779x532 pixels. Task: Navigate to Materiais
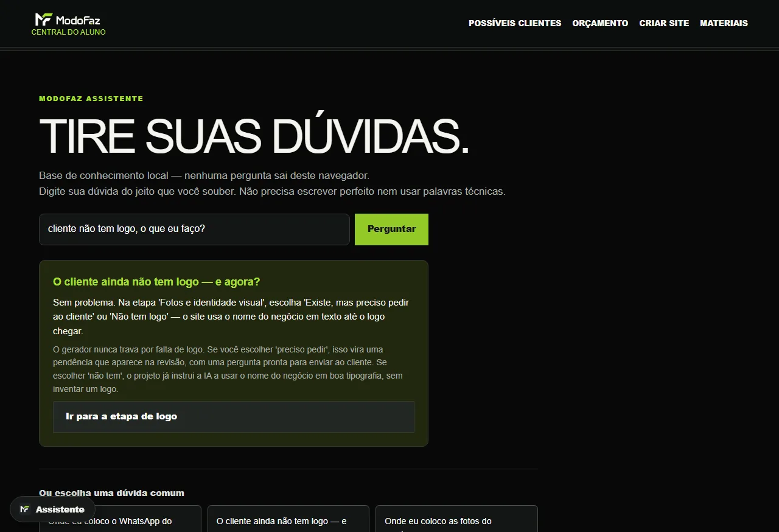coord(724,23)
